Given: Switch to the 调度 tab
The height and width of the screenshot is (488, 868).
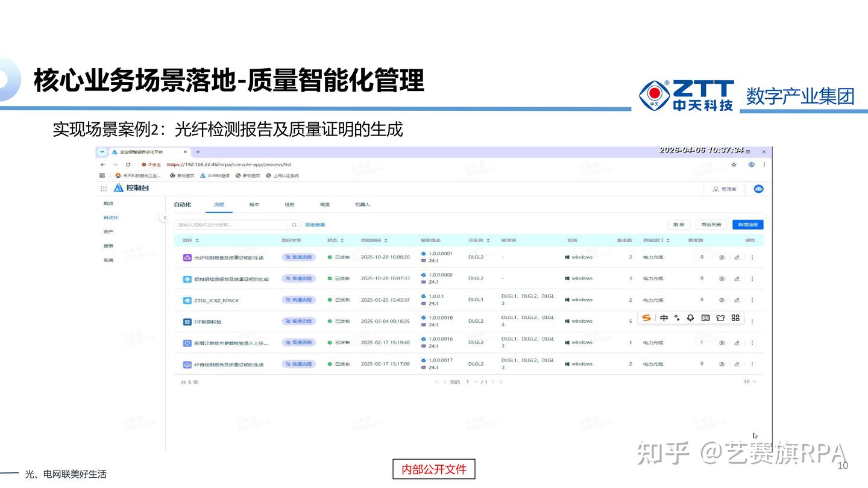Looking at the screenshot, I should click(325, 205).
